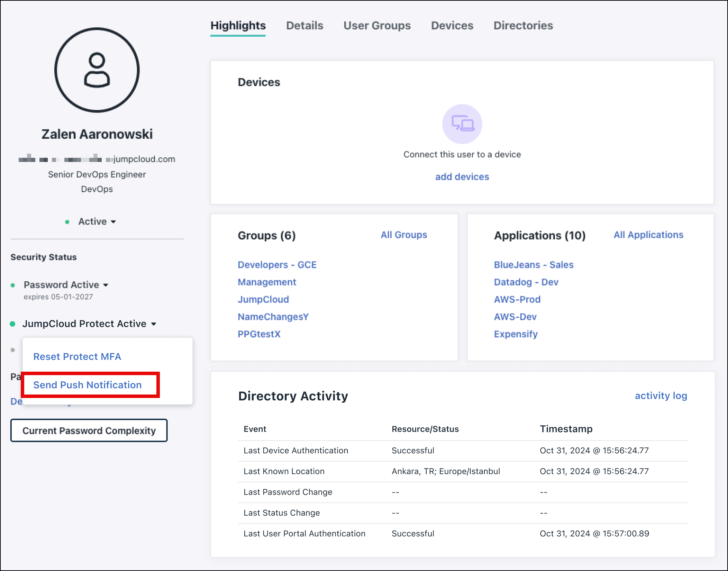Open the activity log
The height and width of the screenshot is (571, 728).
point(661,396)
